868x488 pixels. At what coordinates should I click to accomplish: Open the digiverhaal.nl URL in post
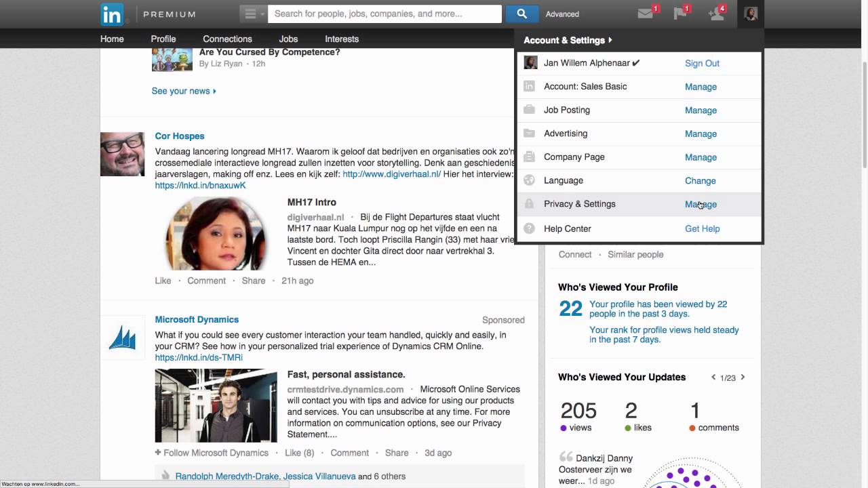pyautogui.click(x=392, y=174)
